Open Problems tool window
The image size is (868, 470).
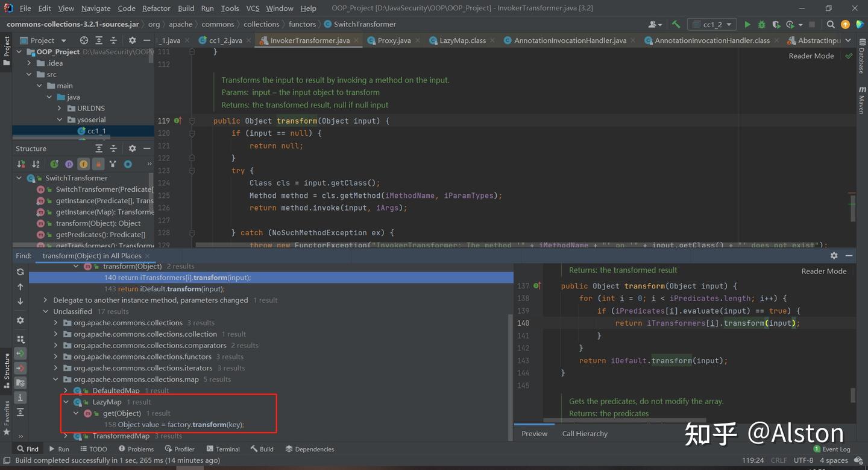pyautogui.click(x=136, y=449)
